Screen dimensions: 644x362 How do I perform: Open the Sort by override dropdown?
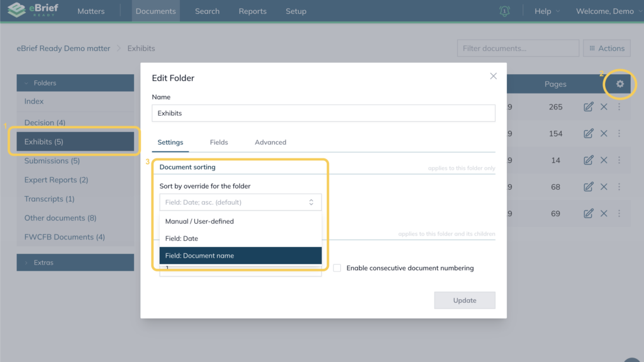pos(240,202)
